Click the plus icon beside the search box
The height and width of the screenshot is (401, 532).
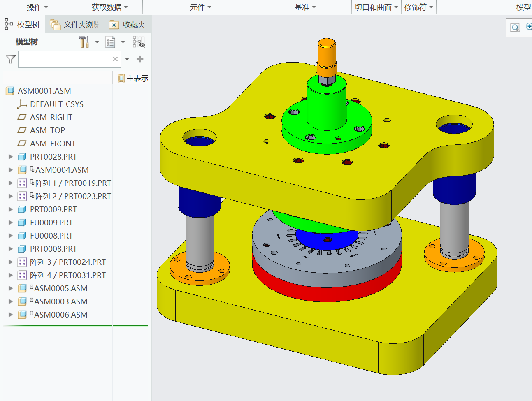140,59
